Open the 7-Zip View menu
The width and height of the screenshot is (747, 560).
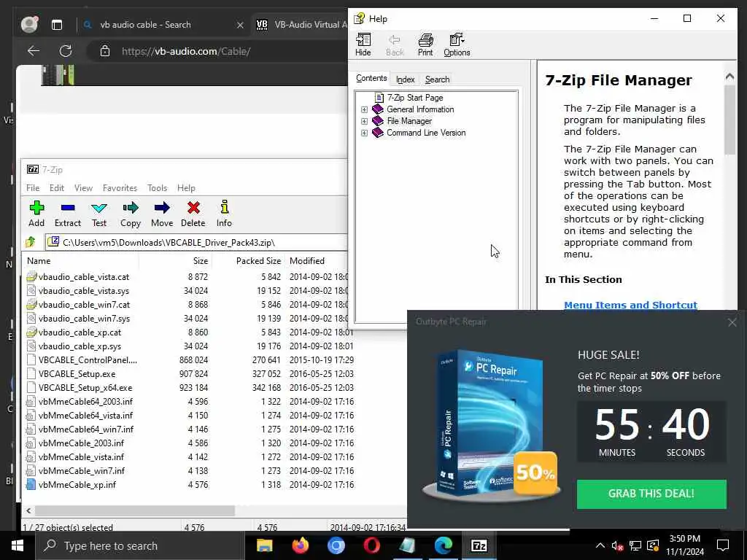click(x=83, y=188)
